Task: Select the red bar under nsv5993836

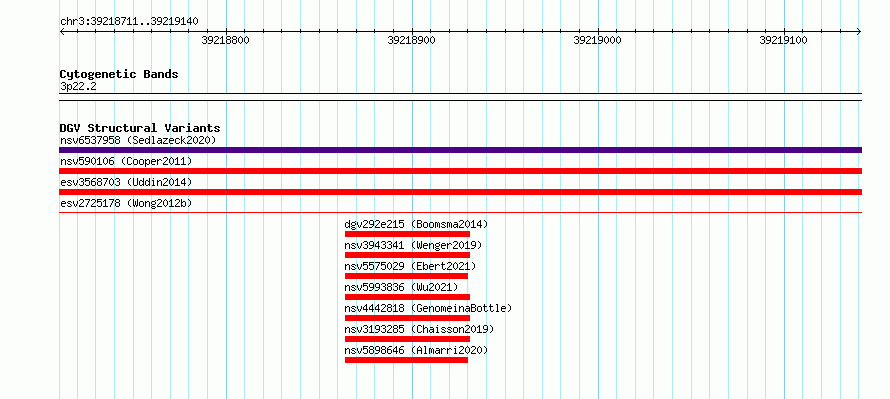Action: 407,297
